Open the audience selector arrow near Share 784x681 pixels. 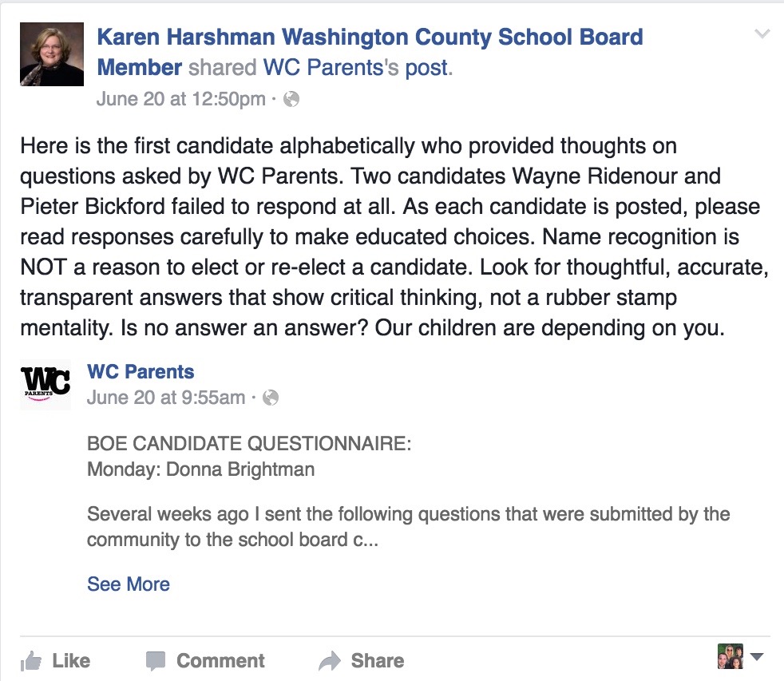tap(757, 656)
